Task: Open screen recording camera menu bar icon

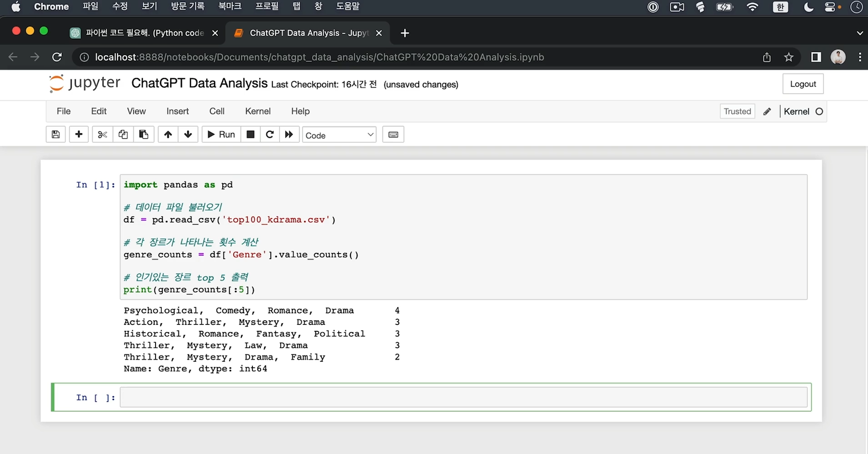Action: point(677,7)
